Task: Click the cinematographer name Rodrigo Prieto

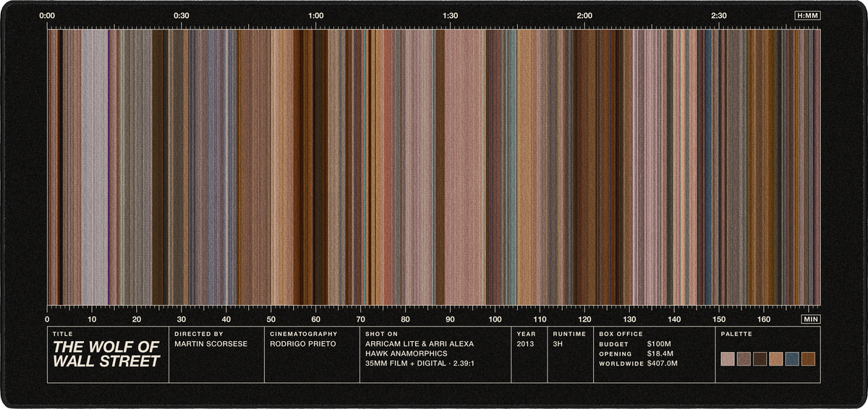Action: pyautogui.click(x=303, y=344)
